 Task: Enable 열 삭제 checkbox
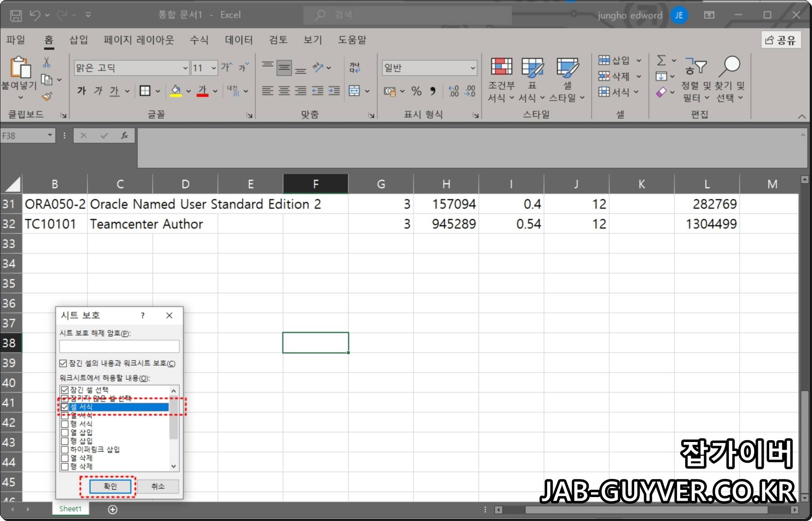pos(65,458)
